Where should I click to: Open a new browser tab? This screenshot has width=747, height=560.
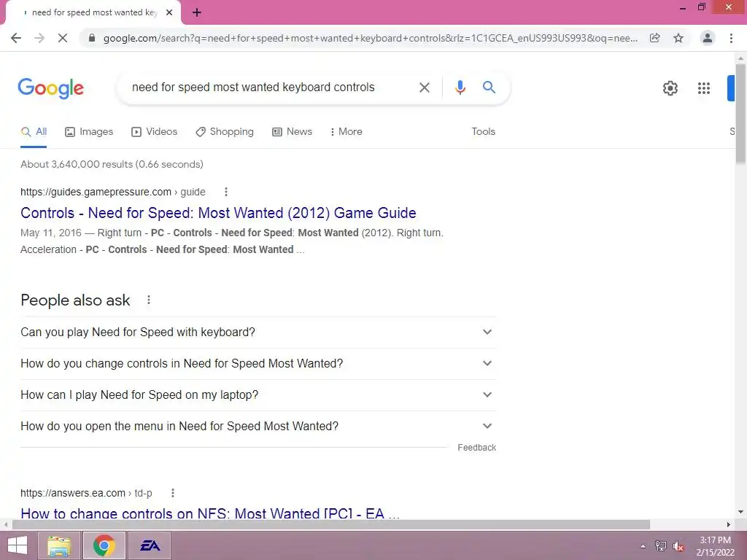[x=197, y=13]
